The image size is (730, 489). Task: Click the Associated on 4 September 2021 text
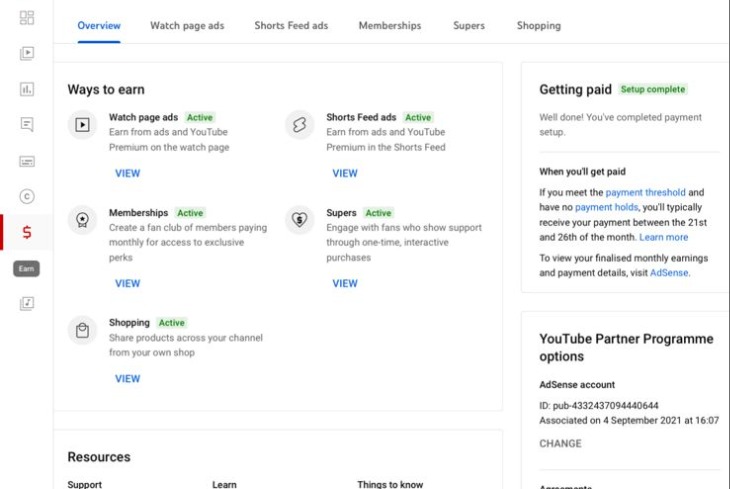[629, 421]
